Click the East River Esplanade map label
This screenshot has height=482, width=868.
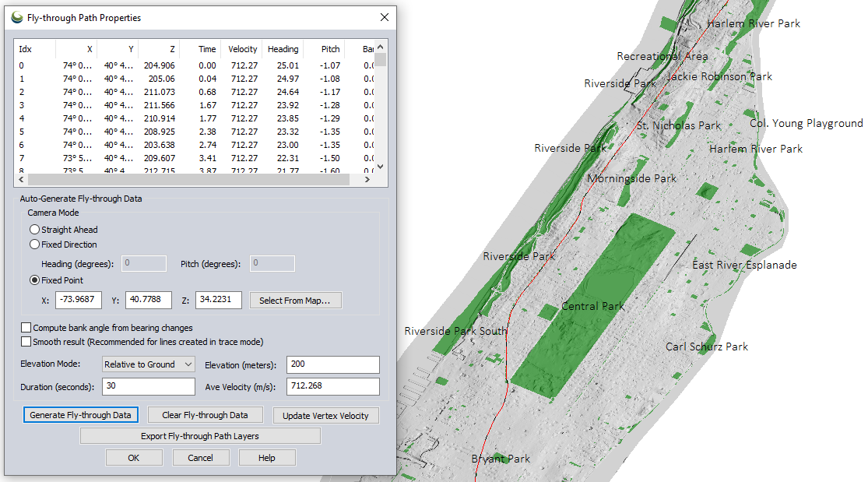coord(744,265)
